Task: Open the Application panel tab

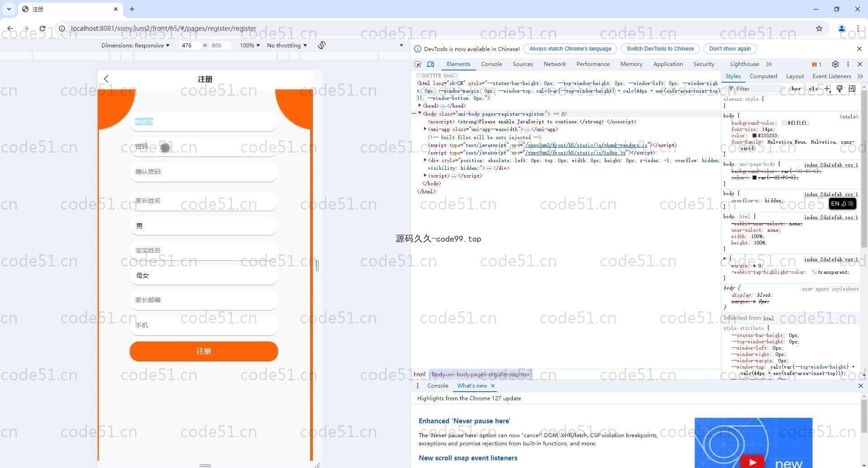Action: [x=668, y=64]
